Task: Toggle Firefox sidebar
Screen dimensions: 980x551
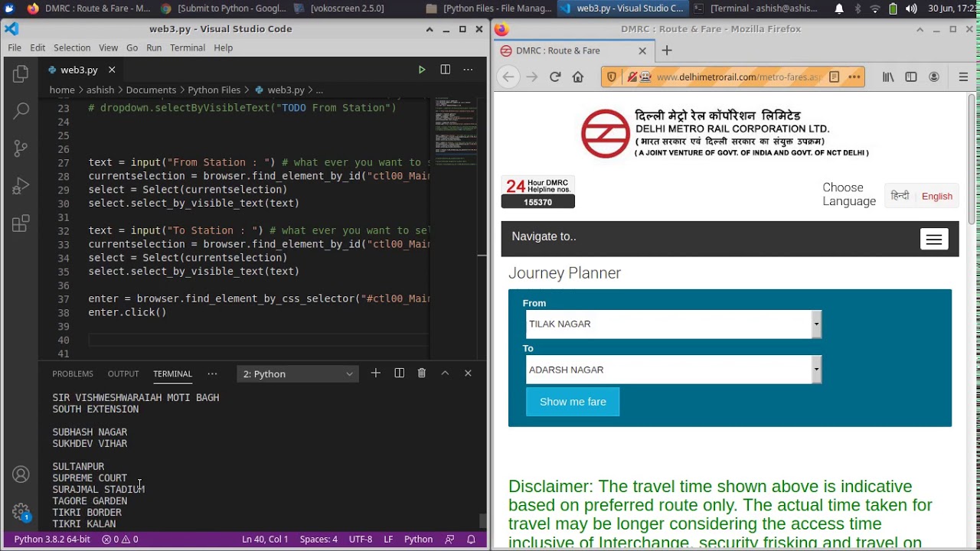Action: click(911, 77)
